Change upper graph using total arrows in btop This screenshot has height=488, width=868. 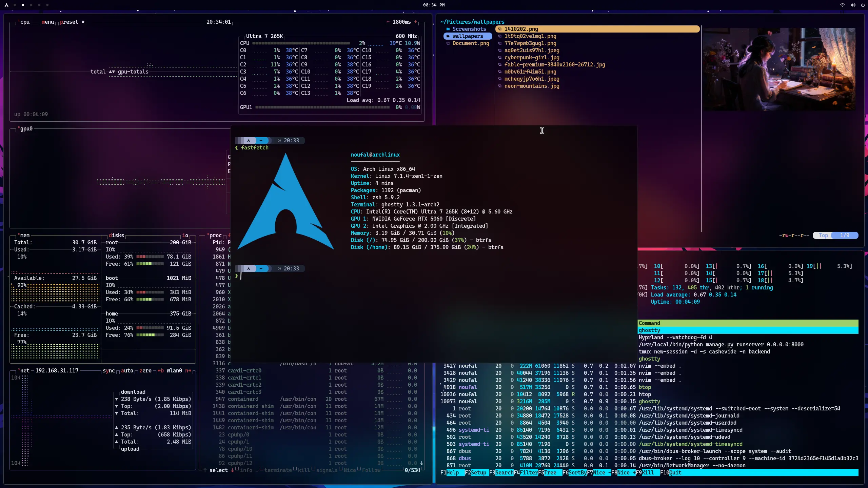(112, 72)
